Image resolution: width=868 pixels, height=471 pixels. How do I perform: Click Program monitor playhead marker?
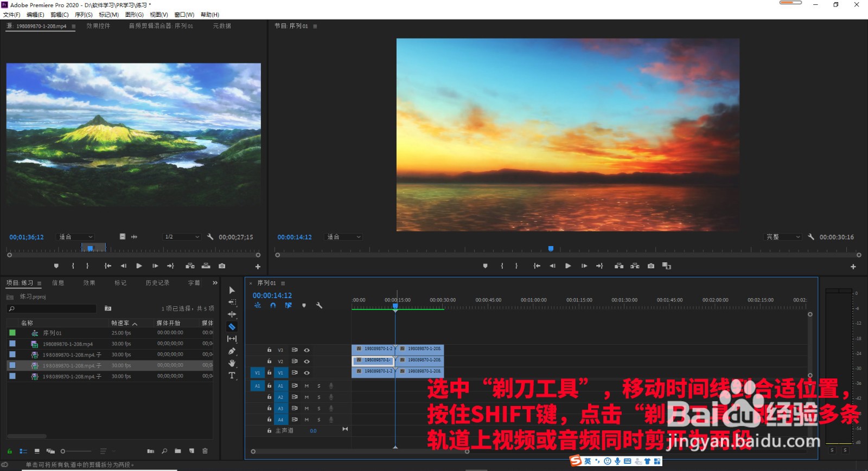[x=551, y=249]
